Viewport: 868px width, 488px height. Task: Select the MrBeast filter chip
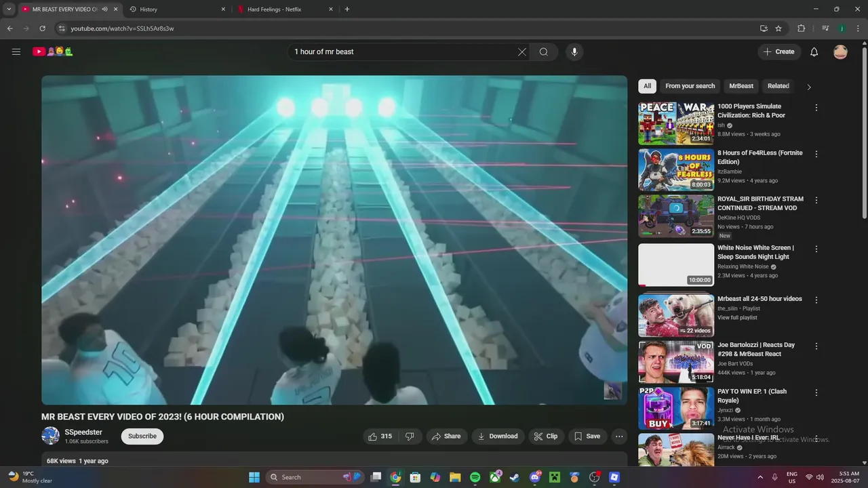(741, 86)
